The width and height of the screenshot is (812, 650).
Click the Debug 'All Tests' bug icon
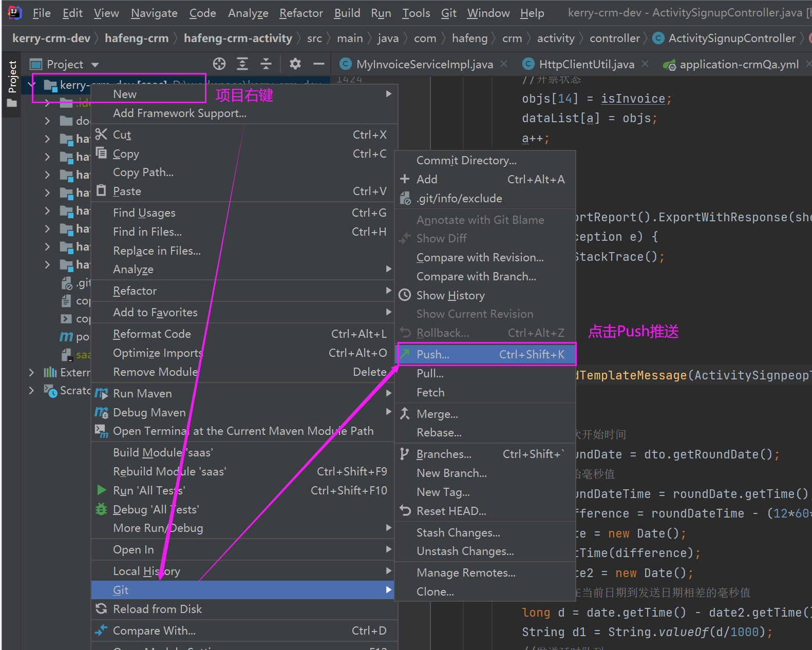(x=102, y=509)
